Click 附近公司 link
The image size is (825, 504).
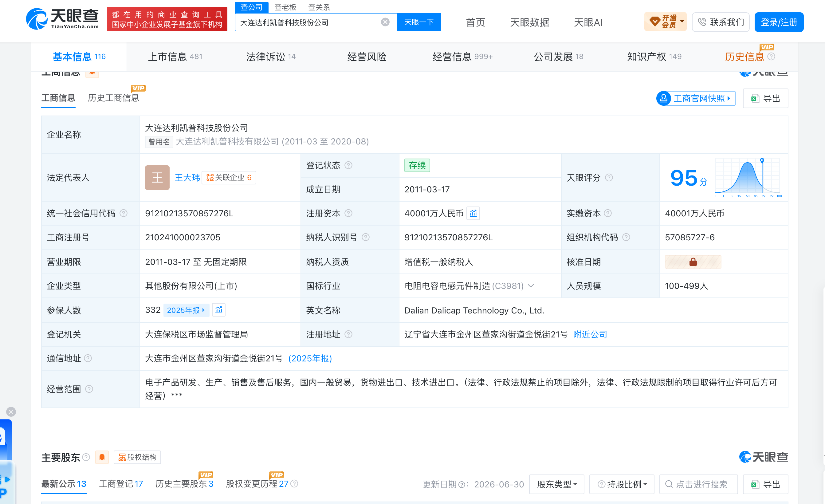coord(590,334)
